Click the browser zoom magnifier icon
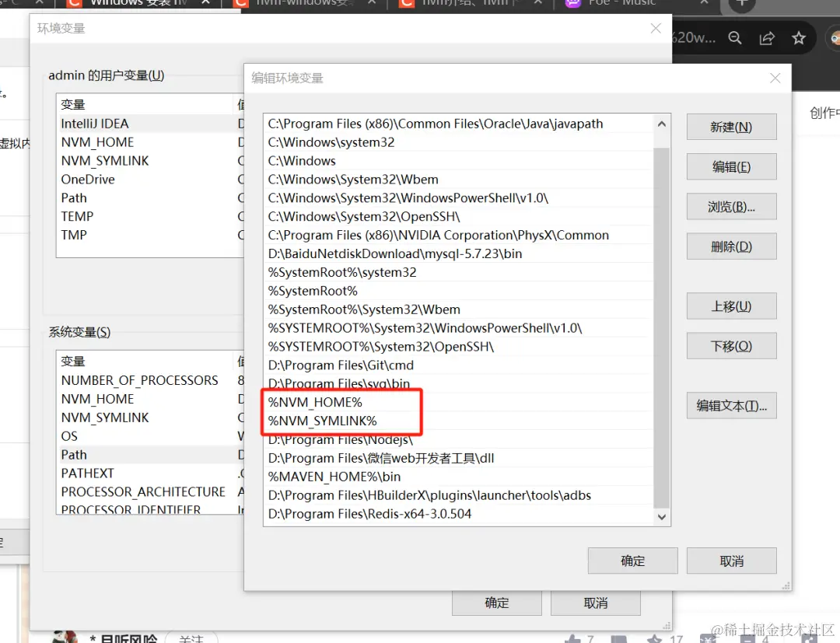The image size is (840, 643). coord(735,38)
